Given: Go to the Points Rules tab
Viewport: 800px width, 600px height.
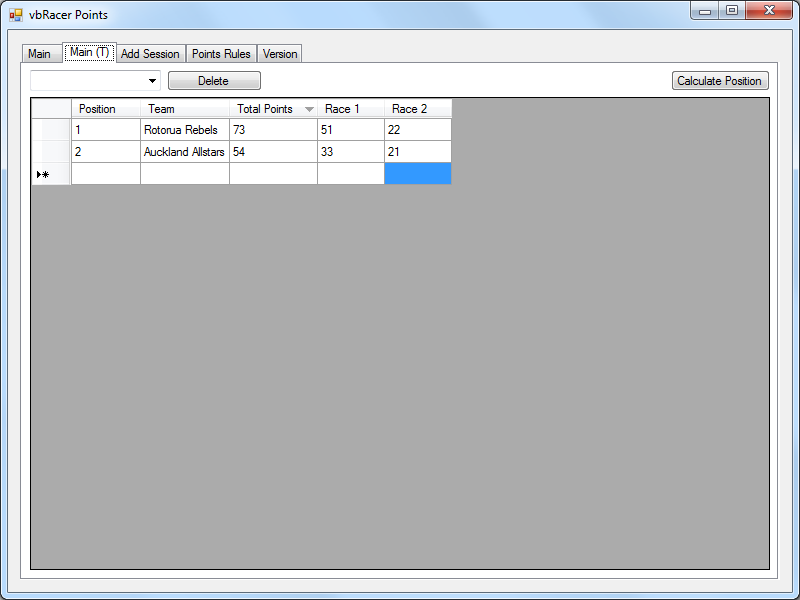Looking at the screenshot, I should click(221, 54).
